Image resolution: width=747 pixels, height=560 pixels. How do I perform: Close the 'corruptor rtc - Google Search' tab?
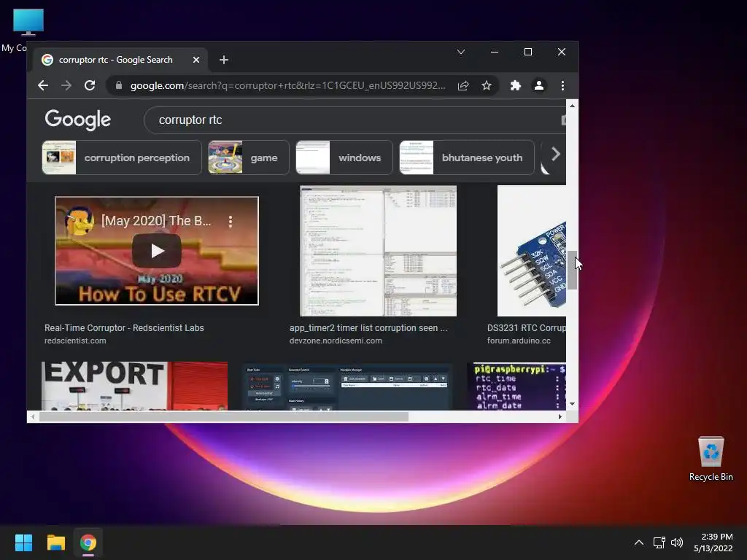[x=196, y=60]
